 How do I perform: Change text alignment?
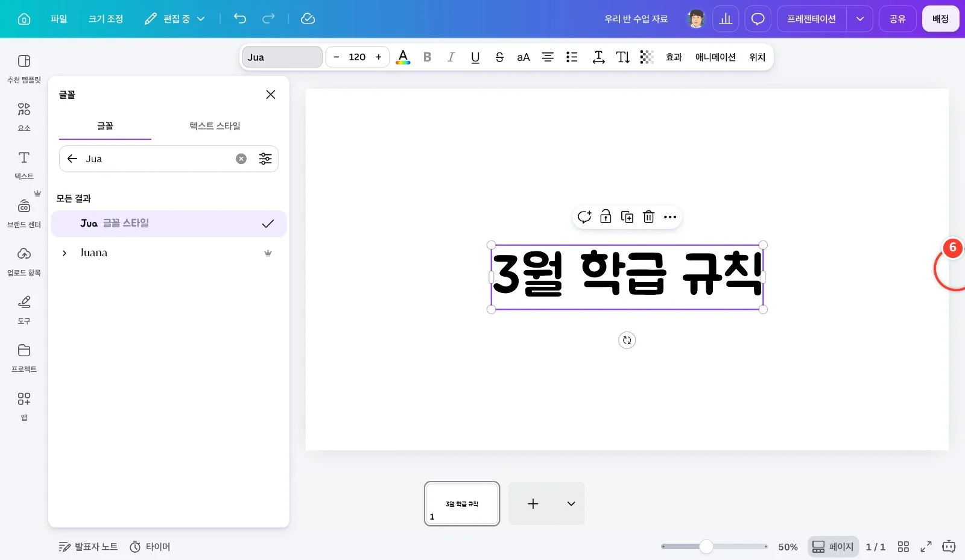(548, 57)
